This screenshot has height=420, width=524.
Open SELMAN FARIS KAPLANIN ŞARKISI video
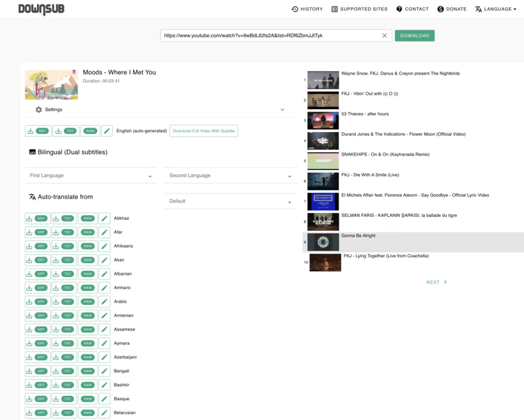pos(413,222)
